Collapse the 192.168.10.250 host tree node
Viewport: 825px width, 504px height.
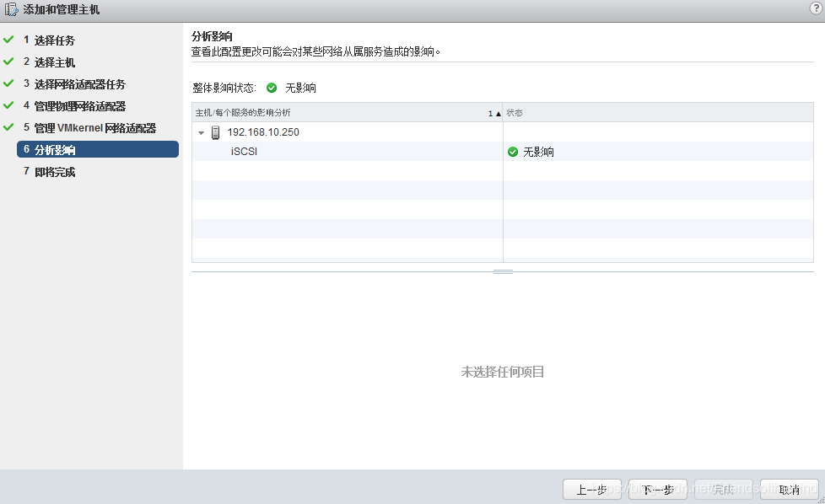point(201,133)
